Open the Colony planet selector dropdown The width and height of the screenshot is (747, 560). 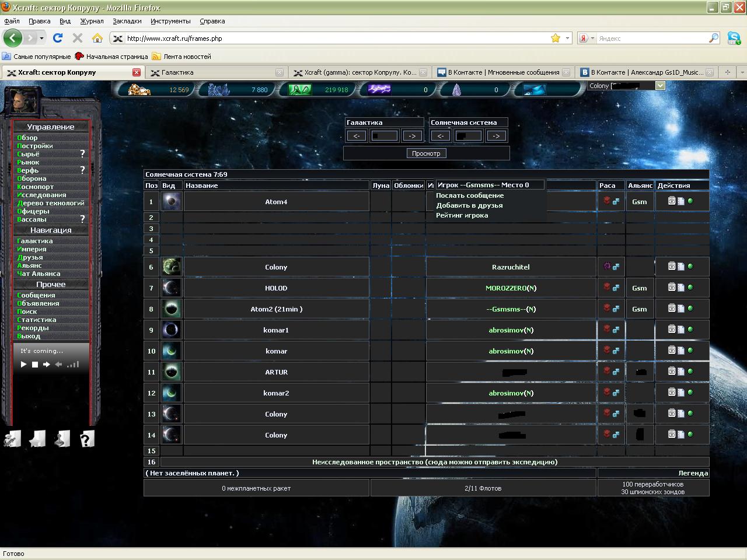pos(660,86)
